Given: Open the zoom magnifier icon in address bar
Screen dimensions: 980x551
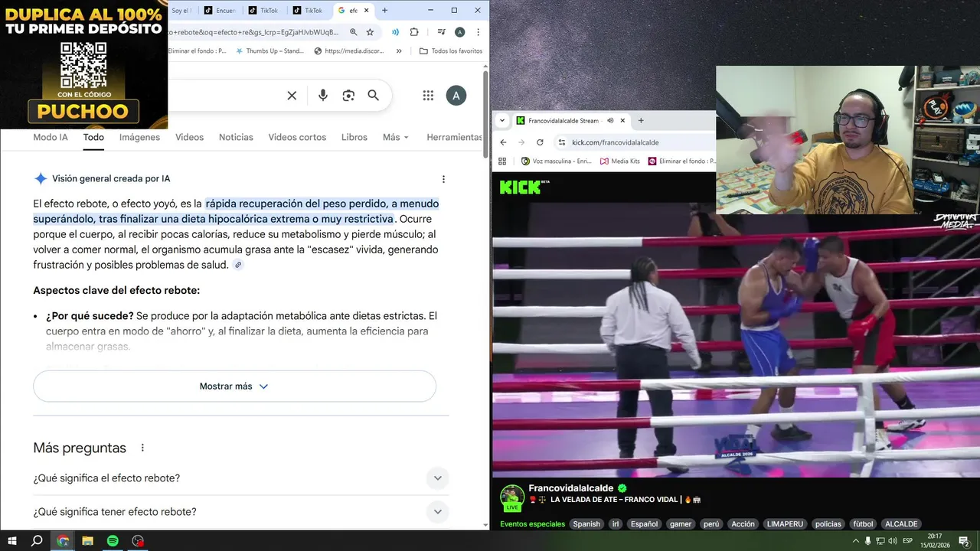Looking at the screenshot, I should [x=354, y=32].
